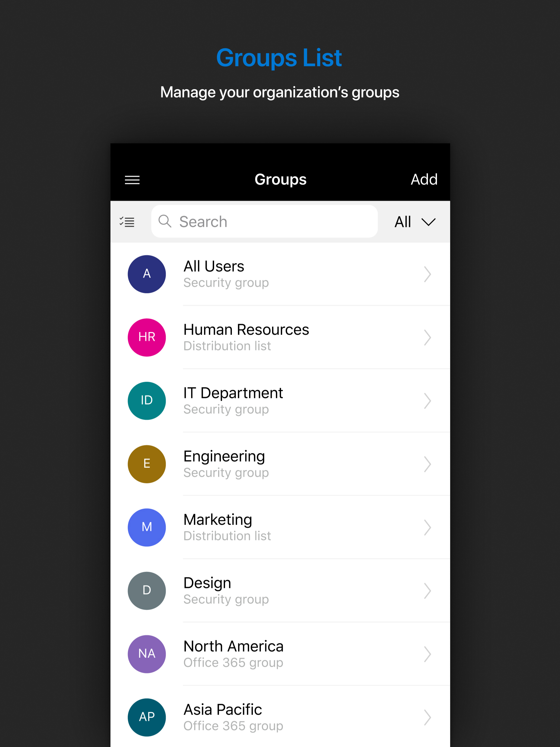Select the North America Office 365 group
The height and width of the screenshot is (747, 560).
click(x=233, y=654)
